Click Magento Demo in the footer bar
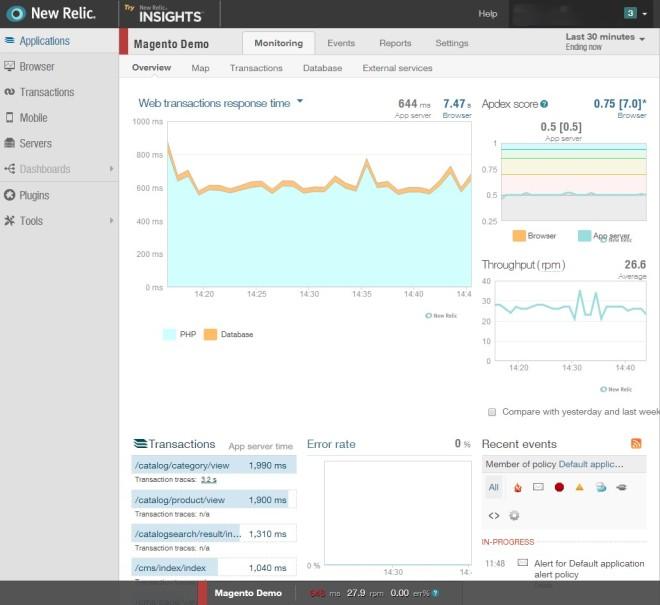This screenshot has width=660, height=605. pyautogui.click(x=248, y=593)
